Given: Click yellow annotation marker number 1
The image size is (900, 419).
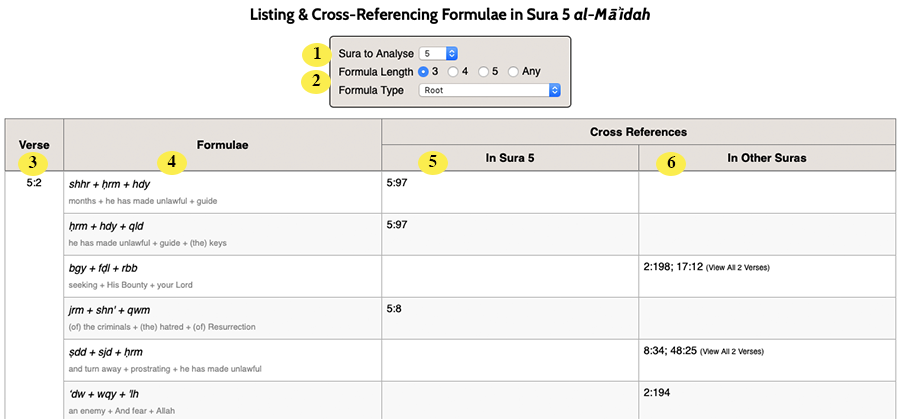Looking at the screenshot, I should pyautogui.click(x=315, y=54).
